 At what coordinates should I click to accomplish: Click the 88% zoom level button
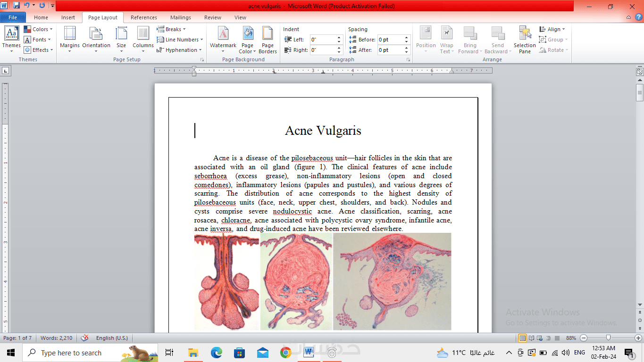point(571,338)
